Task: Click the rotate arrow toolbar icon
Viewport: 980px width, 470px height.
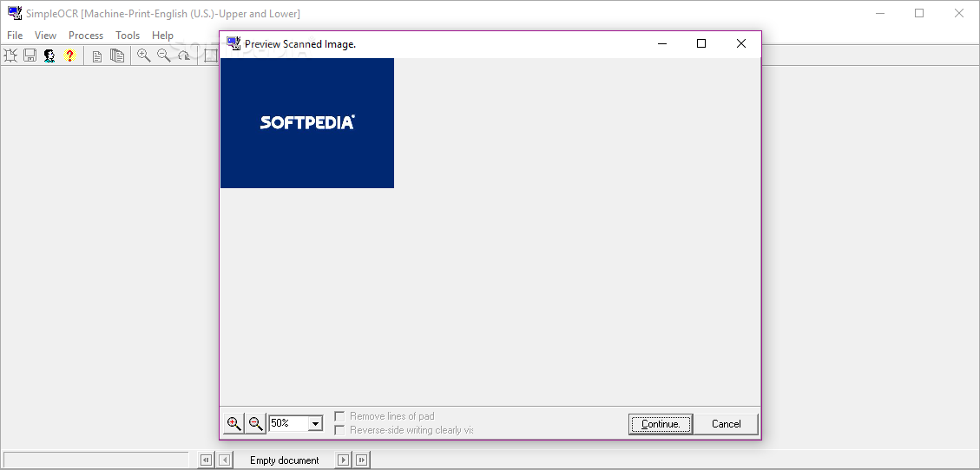Action: tap(184, 55)
